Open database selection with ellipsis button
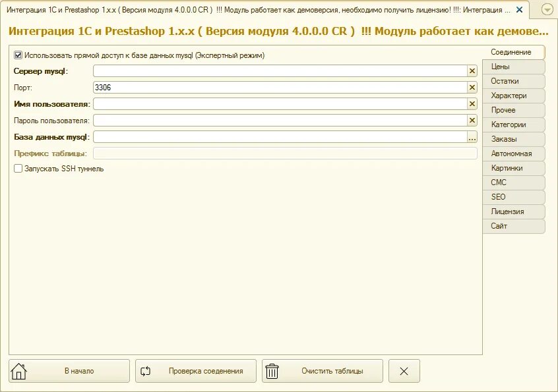The height and width of the screenshot is (392, 558). (x=472, y=137)
